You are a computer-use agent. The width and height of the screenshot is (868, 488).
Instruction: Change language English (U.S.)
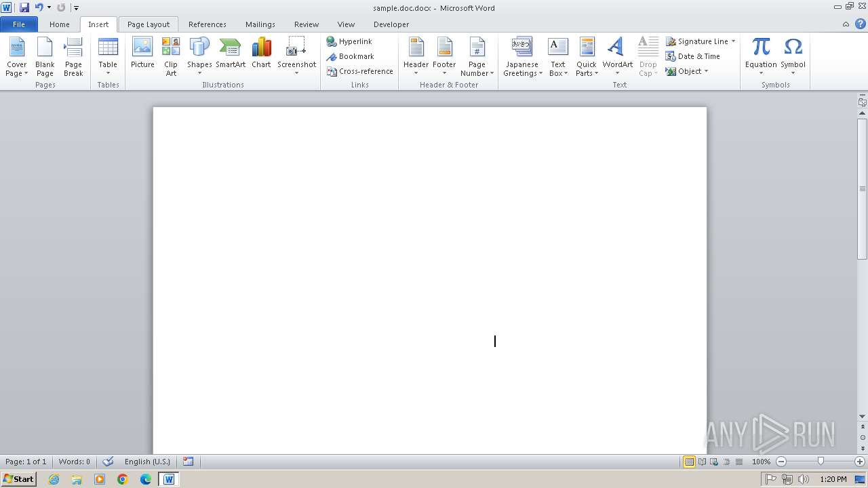point(147,462)
